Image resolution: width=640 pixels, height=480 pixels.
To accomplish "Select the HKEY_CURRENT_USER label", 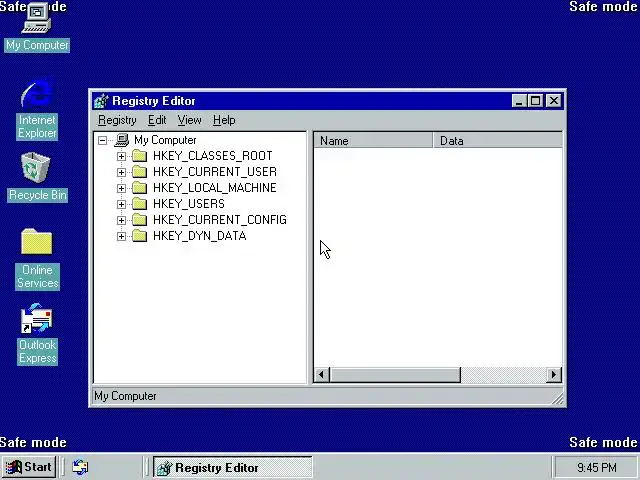I will [215, 172].
